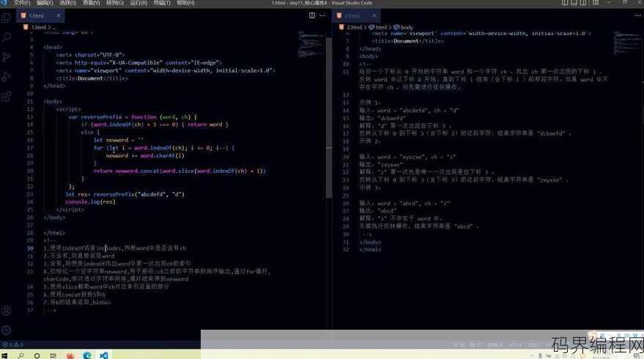Click the reversePrefix function name on line 13
This screenshot has width=644, height=359.
tap(101, 117)
